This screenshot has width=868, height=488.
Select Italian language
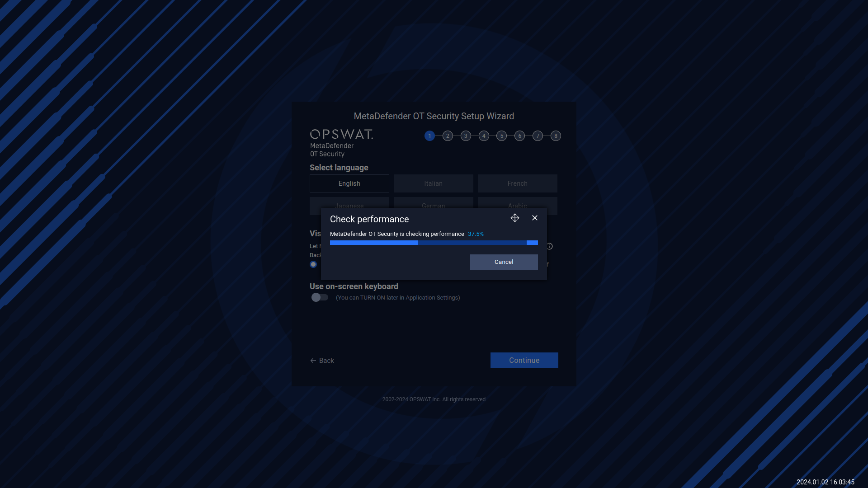pyautogui.click(x=434, y=183)
